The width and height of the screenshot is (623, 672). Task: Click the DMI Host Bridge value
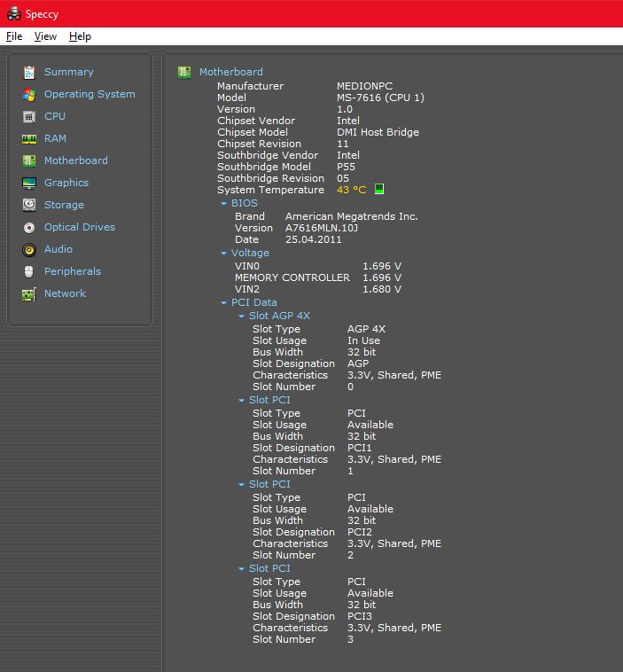[378, 132]
